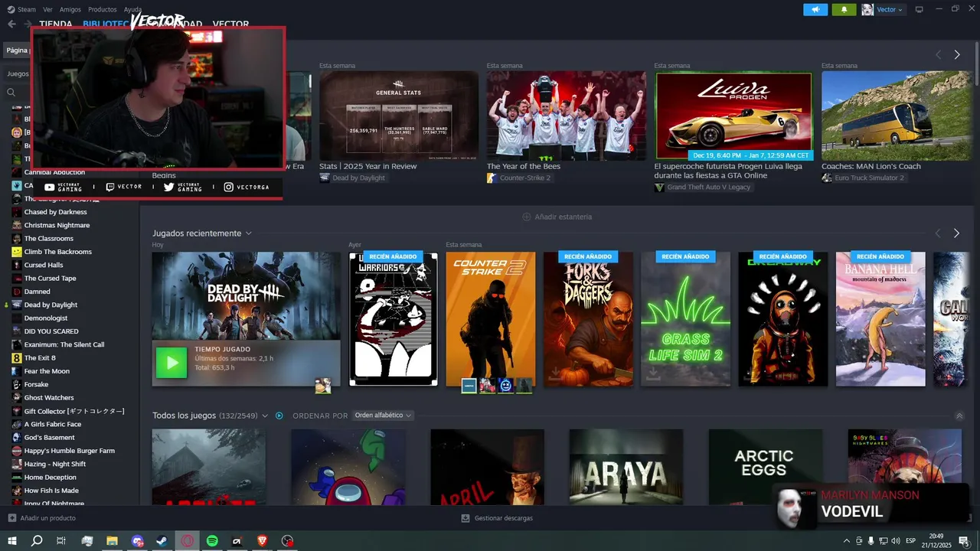Select Ghost Watchers in the game list

point(49,398)
